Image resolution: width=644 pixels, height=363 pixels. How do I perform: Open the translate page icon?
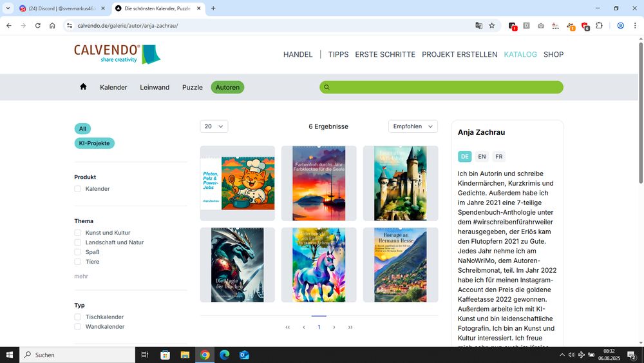478,26
